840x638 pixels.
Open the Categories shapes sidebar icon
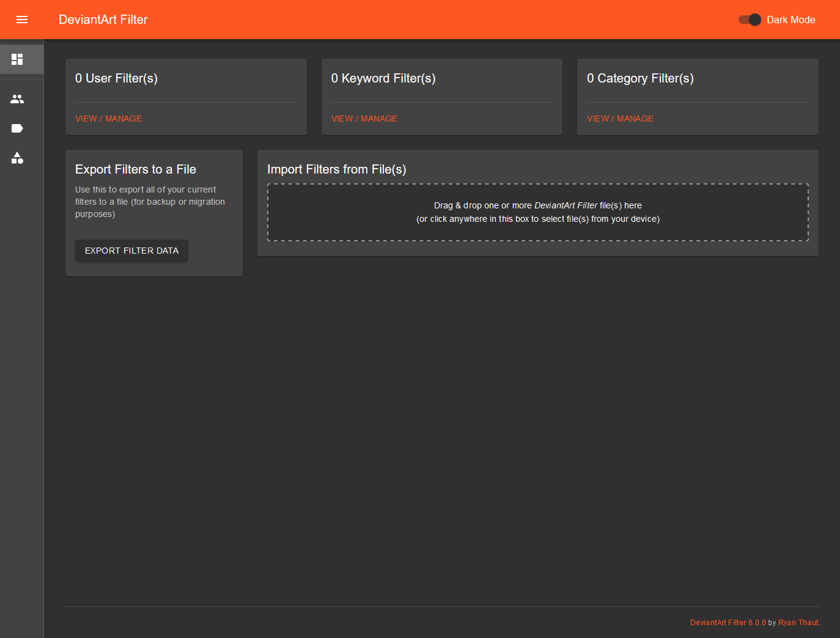click(x=17, y=158)
